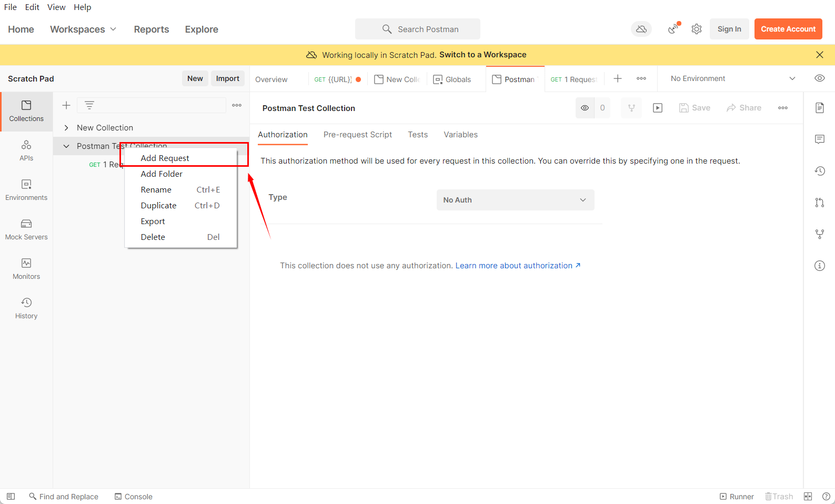Open the File menu

click(11, 7)
